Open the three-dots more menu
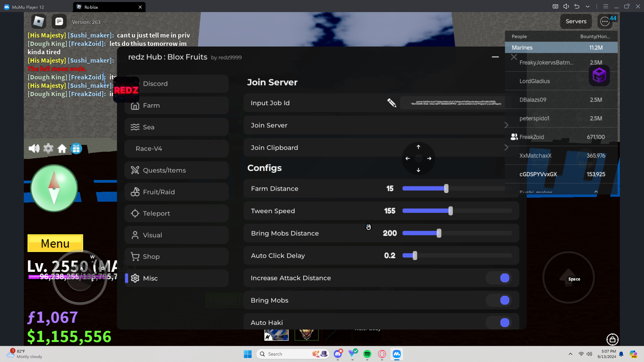 tap(605, 21)
